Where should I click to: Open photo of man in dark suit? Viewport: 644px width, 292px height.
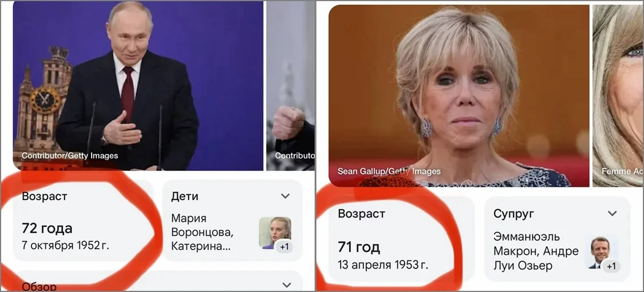pos(138,85)
